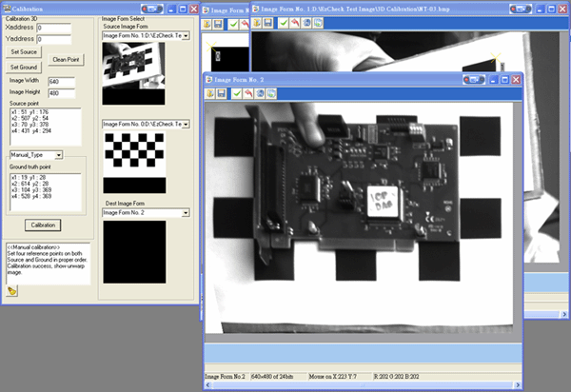Open the Image Form No. 0 dropdown
The width and height of the screenshot is (571, 392).
click(186, 124)
